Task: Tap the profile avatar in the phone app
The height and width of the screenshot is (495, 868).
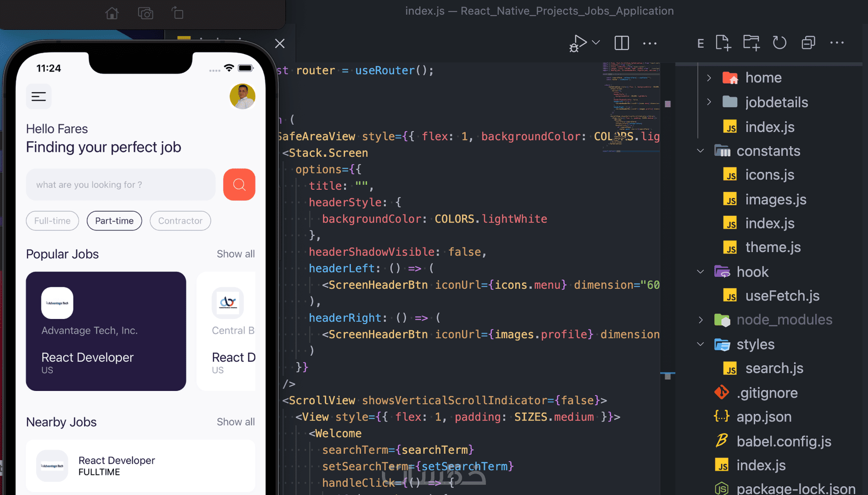Action: pyautogui.click(x=243, y=96)
